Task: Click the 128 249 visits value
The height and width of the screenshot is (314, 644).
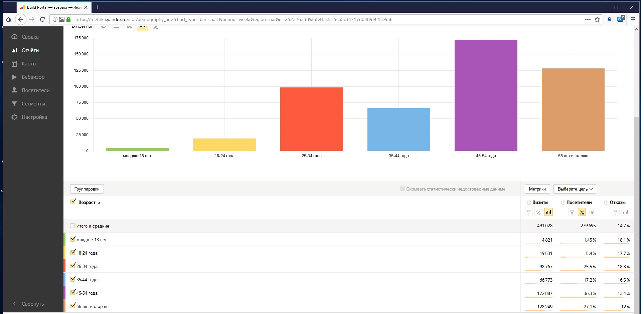Action: click(x=544, y=307)
